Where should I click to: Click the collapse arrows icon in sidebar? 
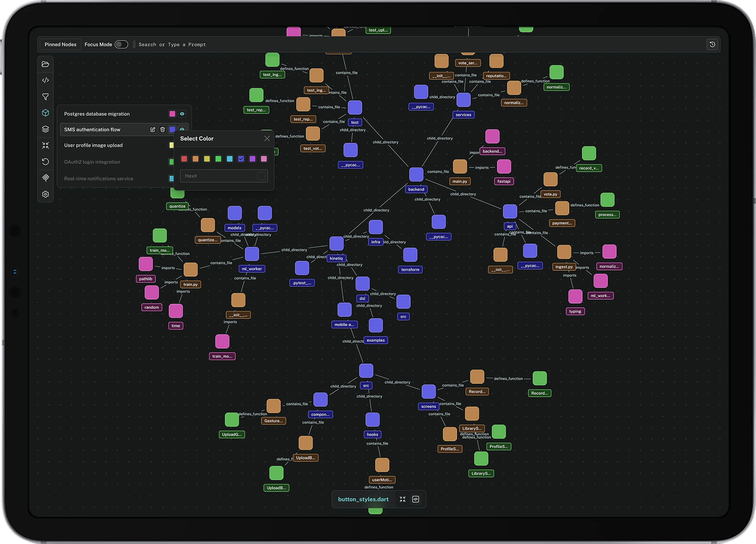click(45, 145)
